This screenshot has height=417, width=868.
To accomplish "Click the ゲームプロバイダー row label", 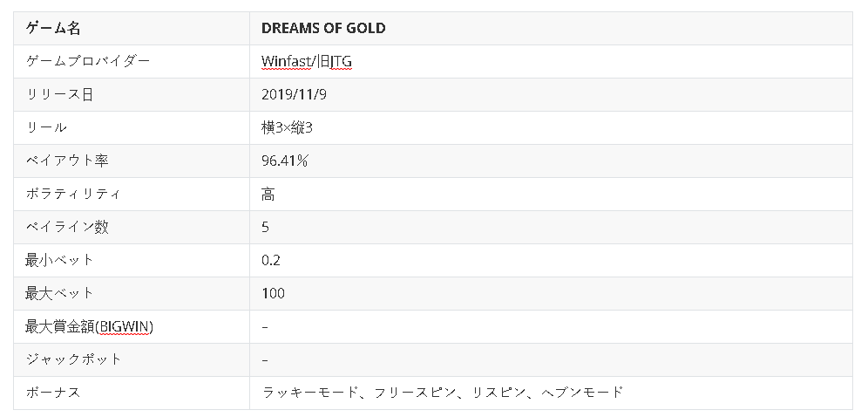I will [x=89, y=61].
